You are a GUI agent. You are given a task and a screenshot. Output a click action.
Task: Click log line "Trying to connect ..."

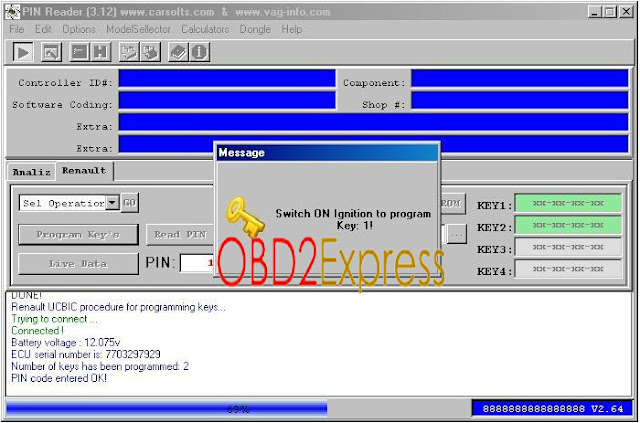point(55,319)
